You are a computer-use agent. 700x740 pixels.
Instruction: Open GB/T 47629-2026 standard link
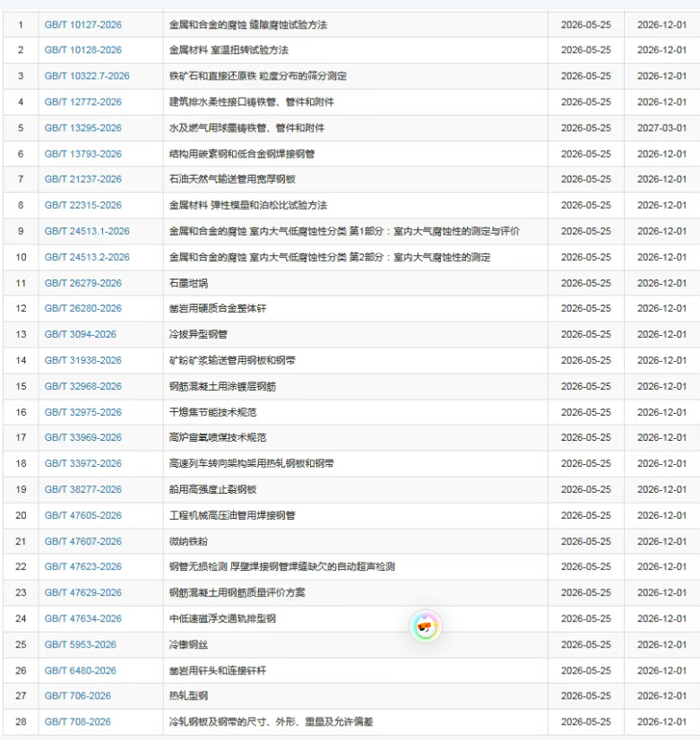83,592
